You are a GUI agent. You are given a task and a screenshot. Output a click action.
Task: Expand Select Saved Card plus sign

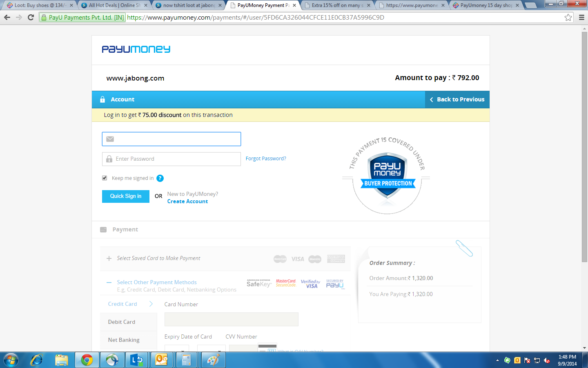[109, 258]
